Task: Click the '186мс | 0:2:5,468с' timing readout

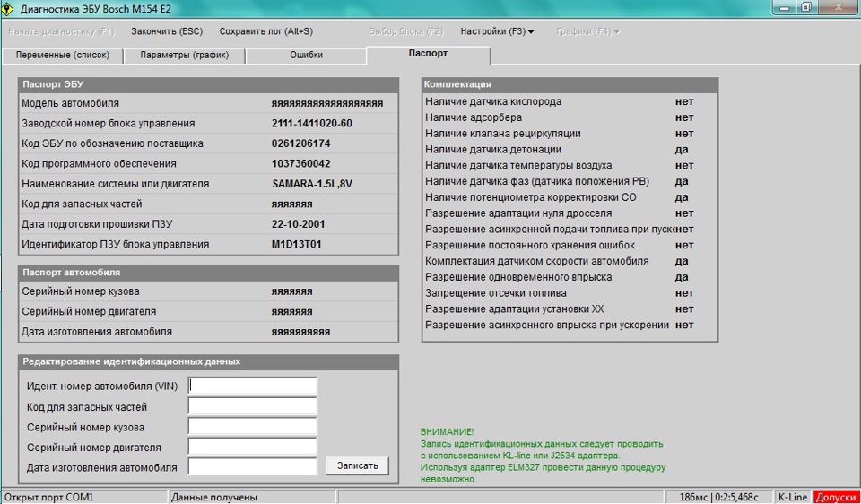Action: [718, 498]
